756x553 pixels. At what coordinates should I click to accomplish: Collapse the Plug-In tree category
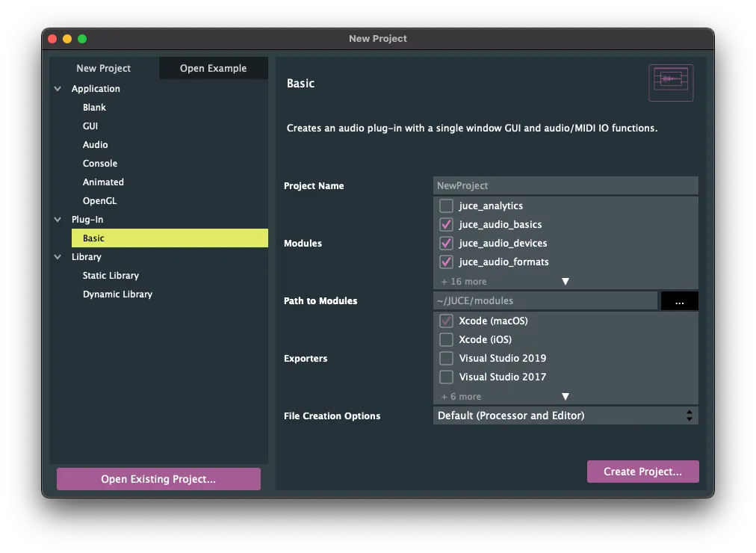point(58,220)
